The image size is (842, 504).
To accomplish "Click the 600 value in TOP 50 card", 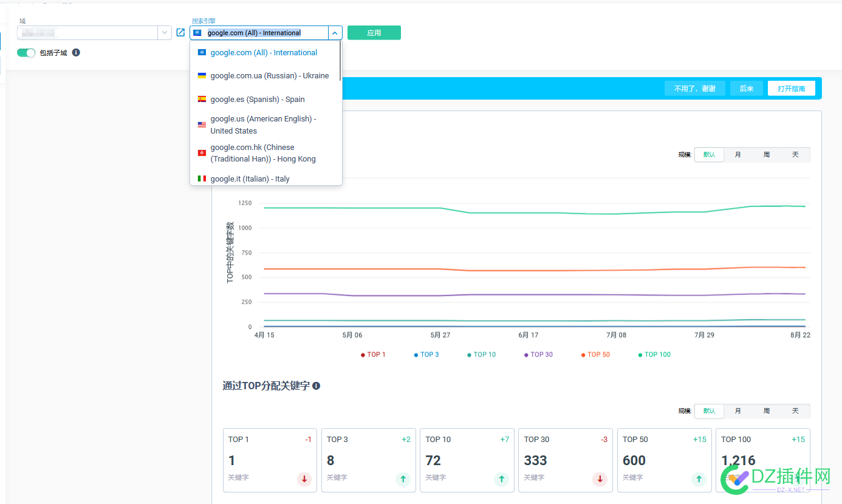I will [x=634, y=460].
